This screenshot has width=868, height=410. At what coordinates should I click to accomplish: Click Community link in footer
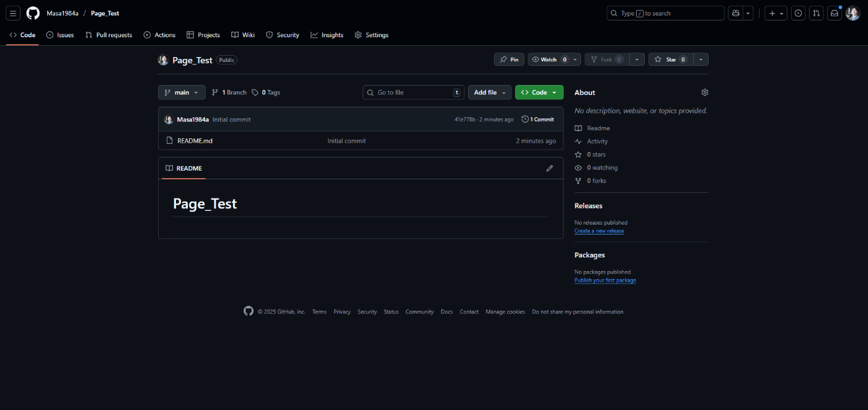[420, 312]
